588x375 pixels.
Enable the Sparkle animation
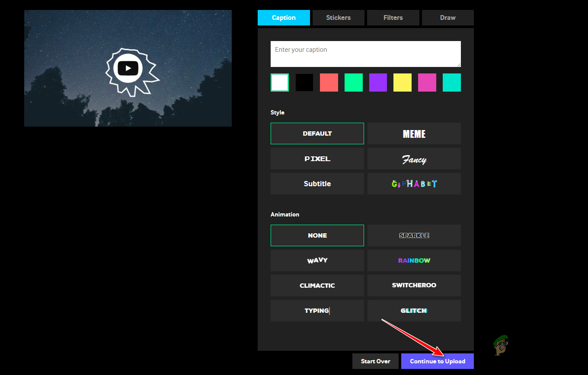414,235
